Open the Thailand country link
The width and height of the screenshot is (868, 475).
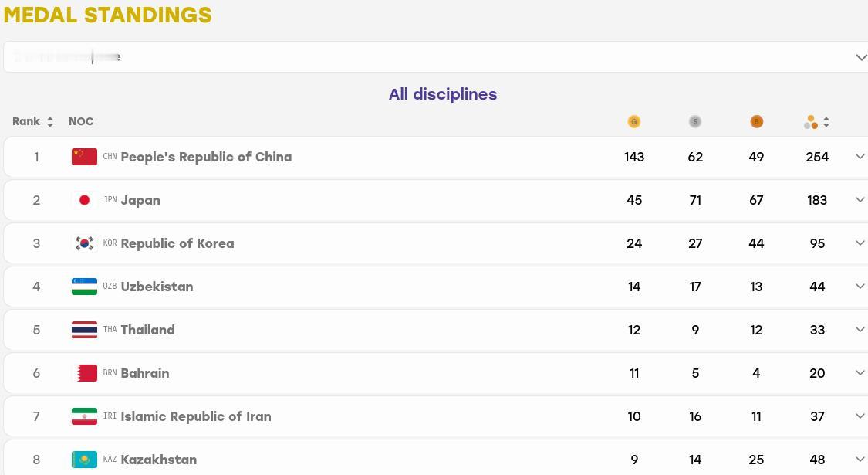coord(148,330)
